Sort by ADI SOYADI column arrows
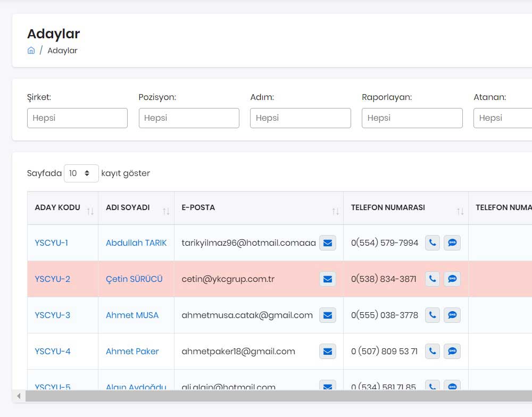Viewport: 532px width, 417px height. 166,211
